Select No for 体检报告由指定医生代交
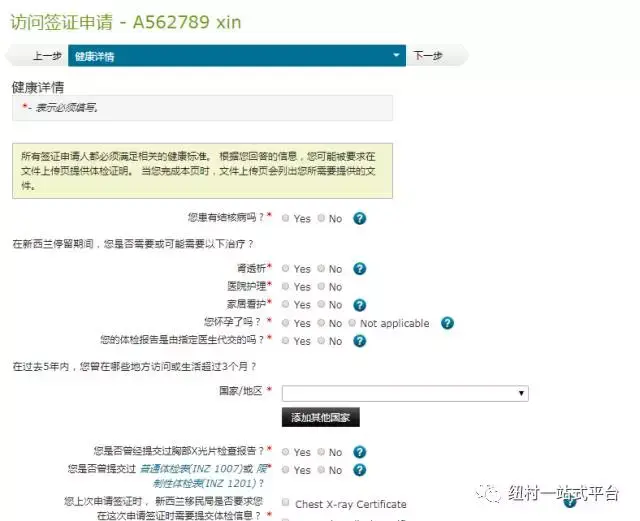This screenshot has height=521, width=640. (x=321, y=341)
